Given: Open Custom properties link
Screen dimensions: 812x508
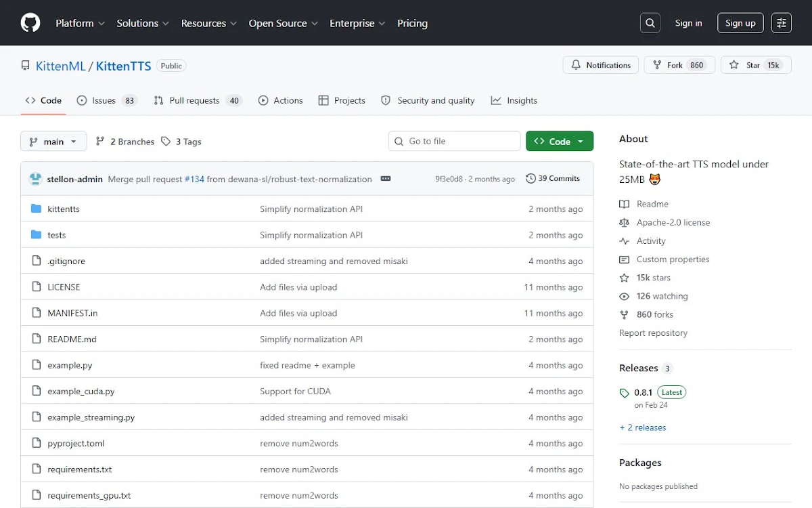Looking at the screenshot, I should click(x=664, y=259).
